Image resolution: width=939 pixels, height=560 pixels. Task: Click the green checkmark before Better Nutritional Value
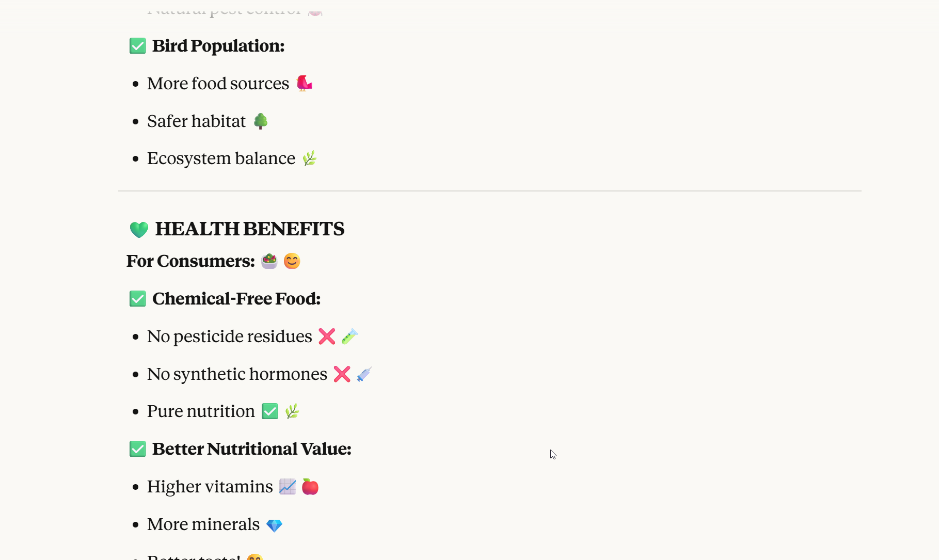click(x=138, y=449)
